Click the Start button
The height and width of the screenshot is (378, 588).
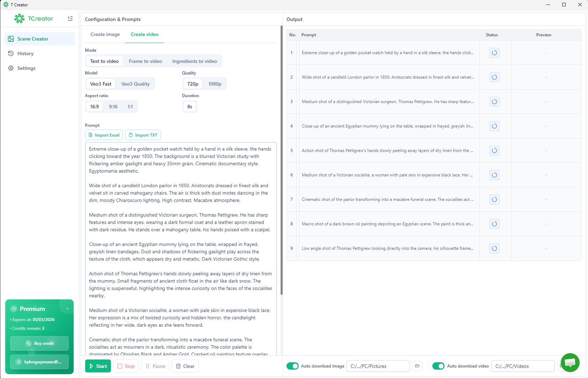[x=98, y=366]
